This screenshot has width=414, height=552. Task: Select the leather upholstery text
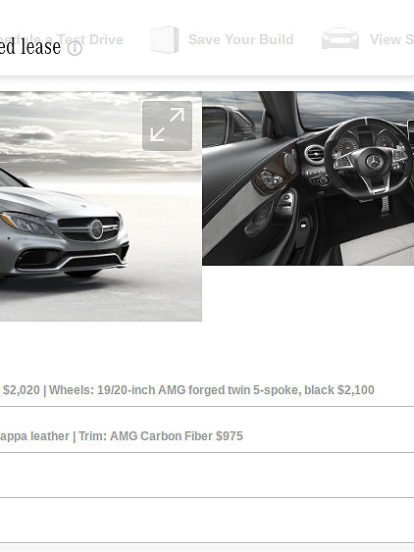click(34, 436)
